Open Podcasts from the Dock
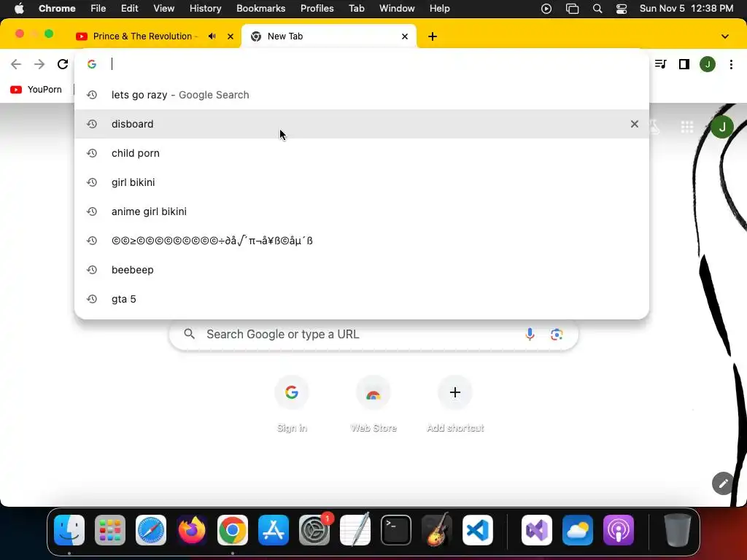The image size is (747, 560). point(619,530)
